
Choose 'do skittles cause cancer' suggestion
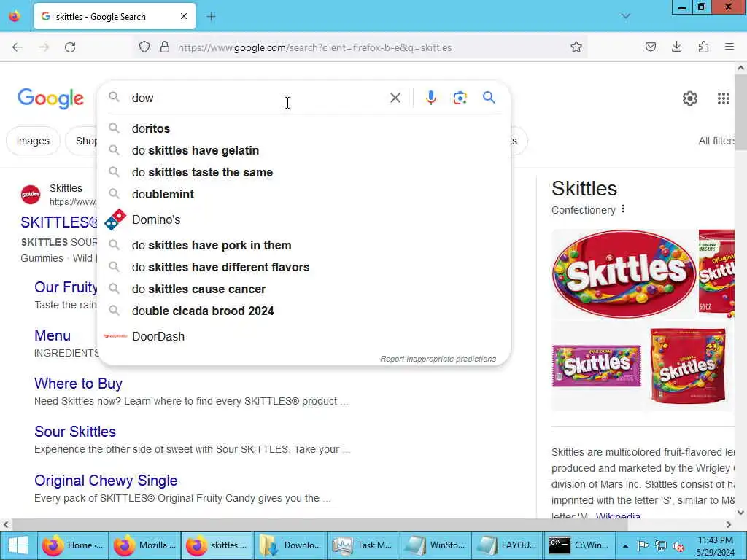[304, 289]
